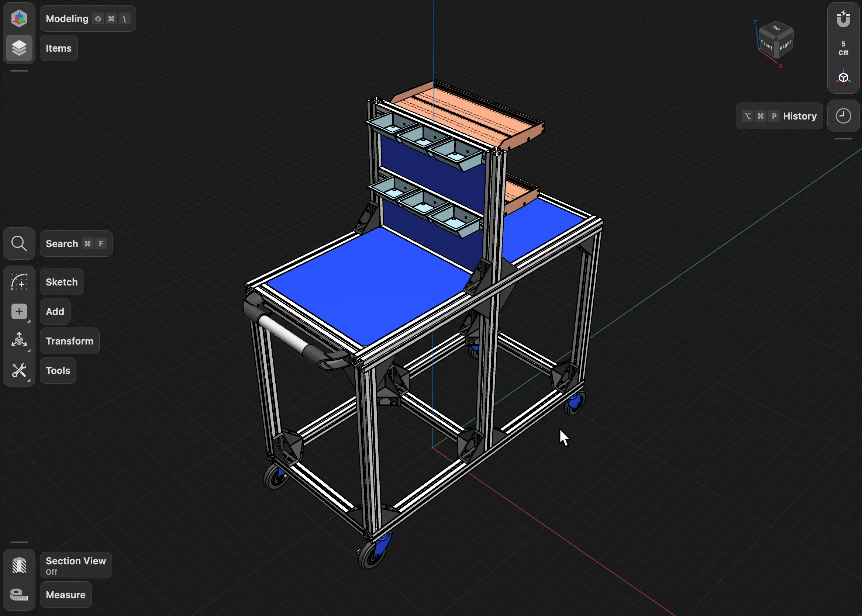Open the Tools wrench icon
This screenshot has width=862, height=616.
pos(19,370)
